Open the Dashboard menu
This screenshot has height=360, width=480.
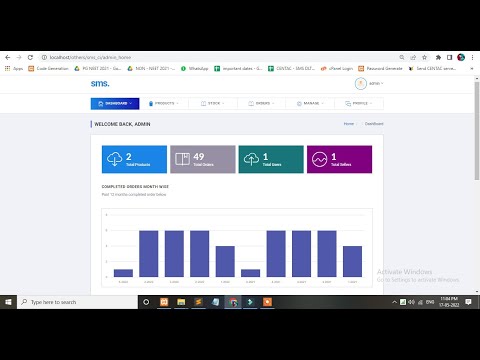coord(115,103)
